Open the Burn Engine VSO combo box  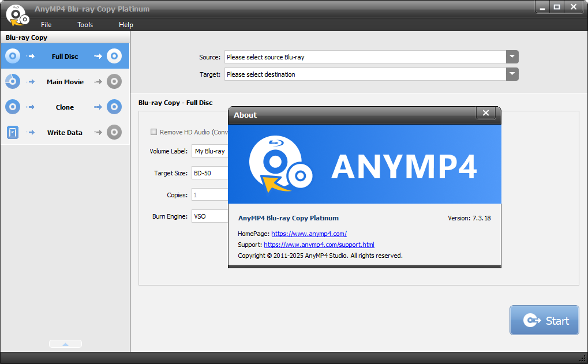click(210, 216)
